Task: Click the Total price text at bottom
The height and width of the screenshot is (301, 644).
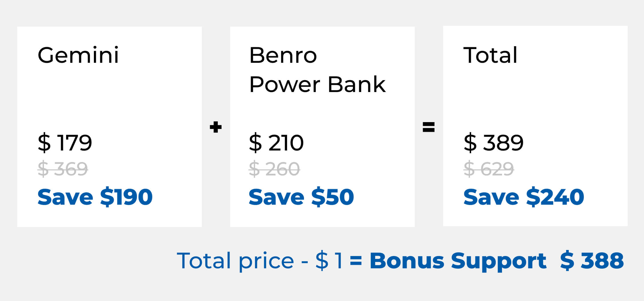Action: click(235, 261)
